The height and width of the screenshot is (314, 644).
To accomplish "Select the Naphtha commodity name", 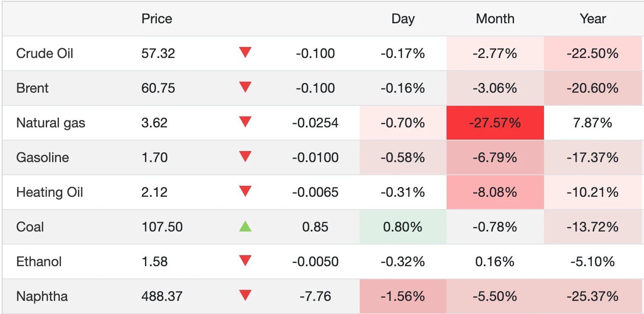I will coord(42,296).
